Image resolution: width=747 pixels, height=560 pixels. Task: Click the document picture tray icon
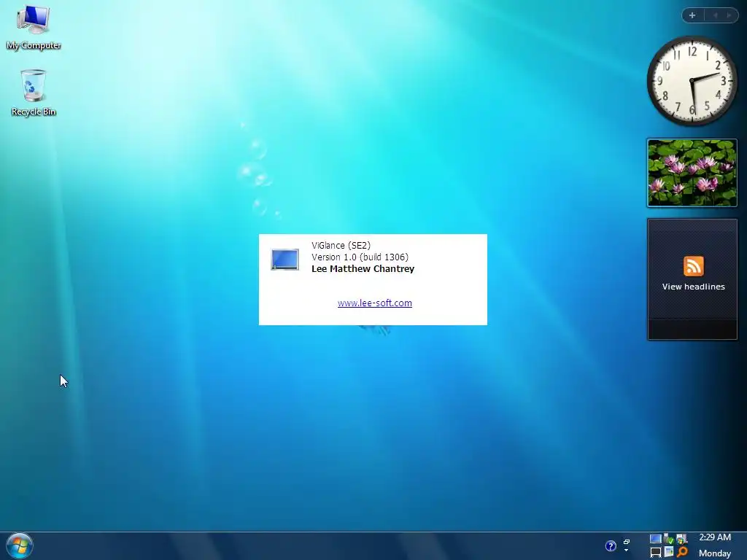coord(669,552)
